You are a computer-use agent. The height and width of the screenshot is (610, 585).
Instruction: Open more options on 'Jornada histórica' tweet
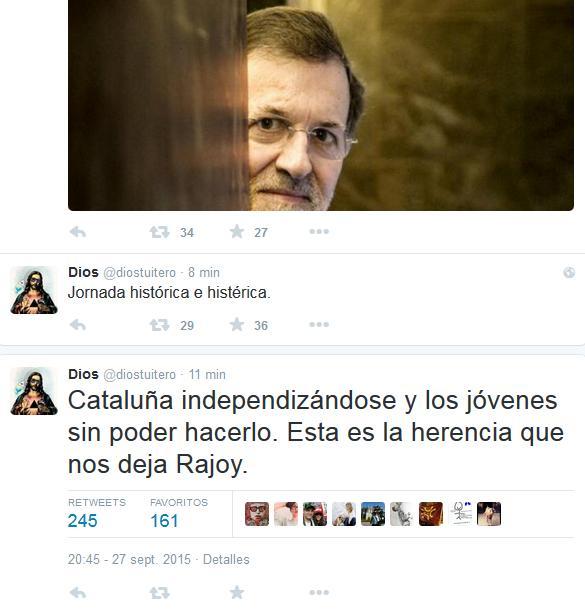point(319,324)
